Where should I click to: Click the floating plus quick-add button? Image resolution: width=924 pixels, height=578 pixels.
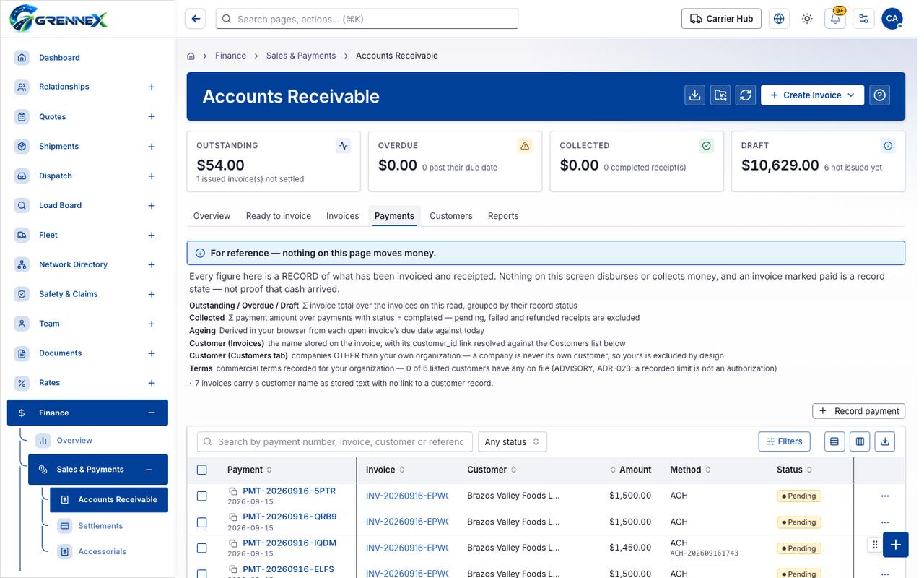(895, 545)
